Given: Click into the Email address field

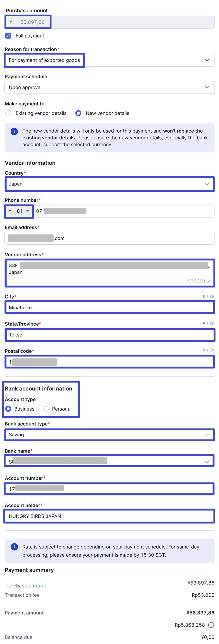Looking at the screenshot, I should coord(110,238).
